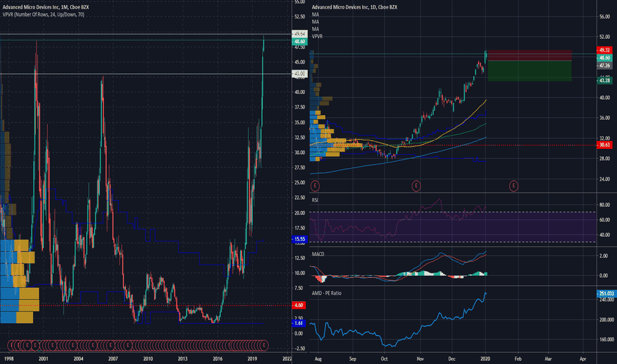
Task: Click the 1998 label on monthly time axis
Action: [9, 359]
